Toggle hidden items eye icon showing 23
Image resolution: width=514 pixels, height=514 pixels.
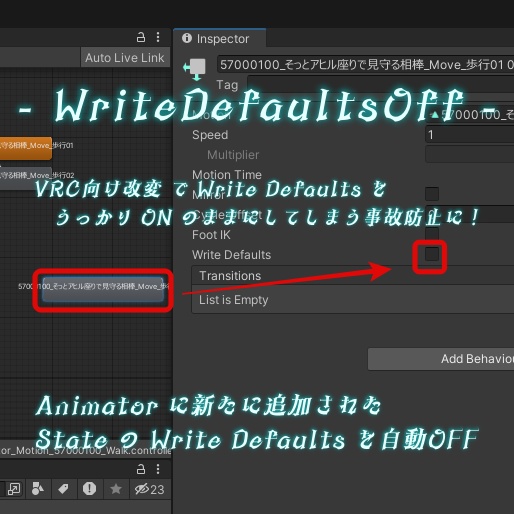coord(150,489)
